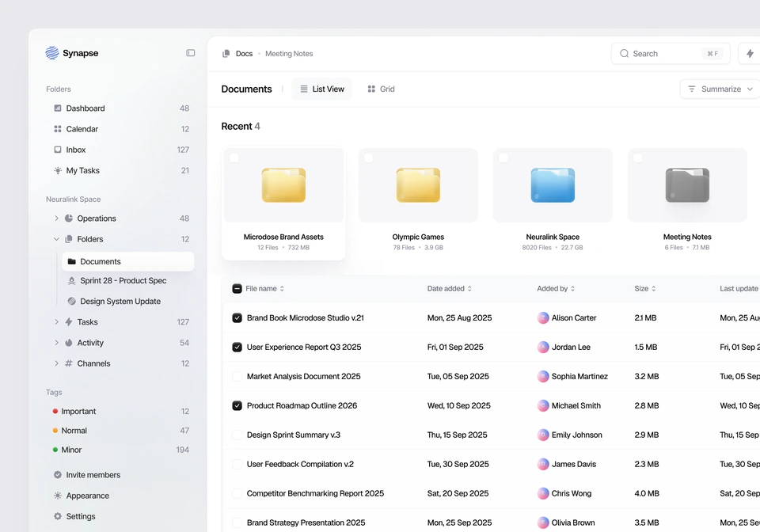The image size is (760, 532).
Task: Click the search magnifier icon
Action: [x=625, y=53]
